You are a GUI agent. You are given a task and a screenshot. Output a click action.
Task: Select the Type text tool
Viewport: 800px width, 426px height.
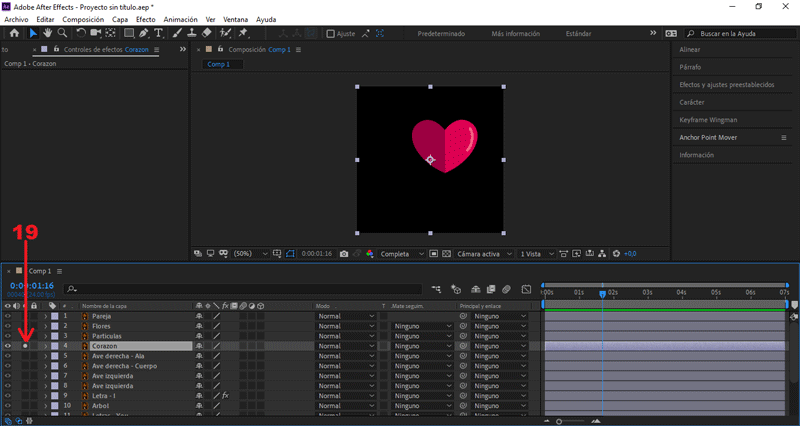158,33
